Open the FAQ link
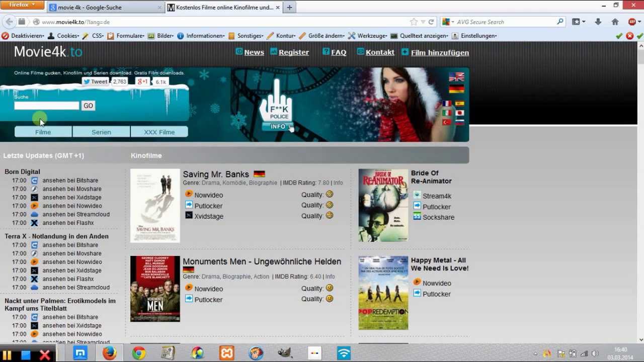This screenshot has height=362, width=644. tap(339, 52)
